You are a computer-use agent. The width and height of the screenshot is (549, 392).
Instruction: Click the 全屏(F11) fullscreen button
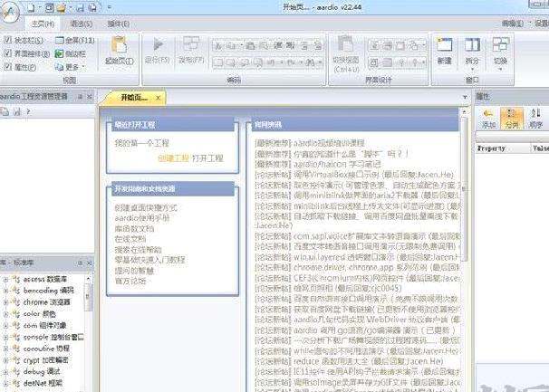point(75,40)
